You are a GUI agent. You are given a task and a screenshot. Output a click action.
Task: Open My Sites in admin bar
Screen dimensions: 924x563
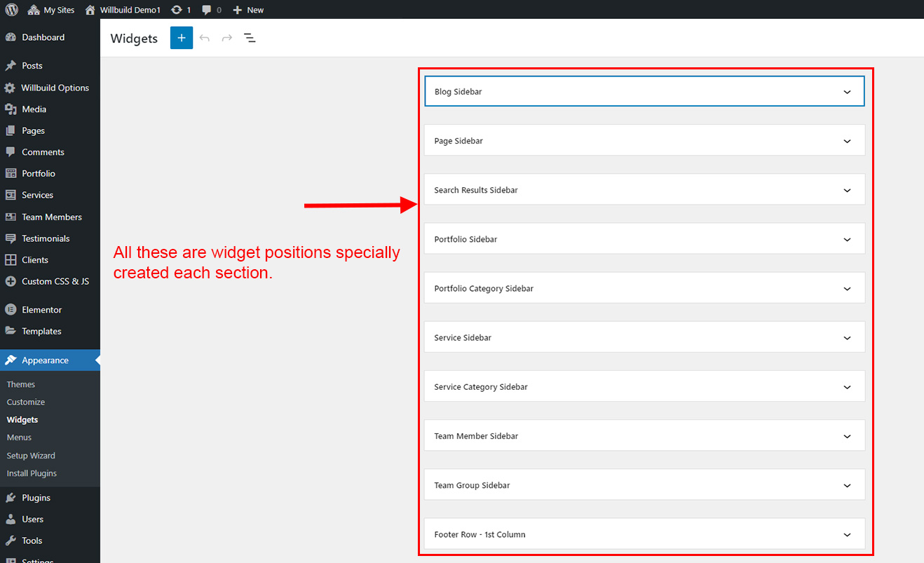click(51, 10)
